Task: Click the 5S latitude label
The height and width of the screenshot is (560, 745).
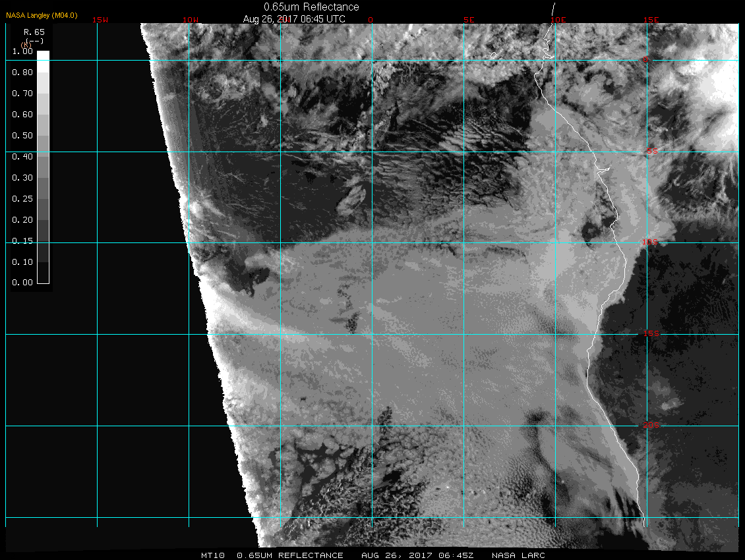Action: coord(652,151)
